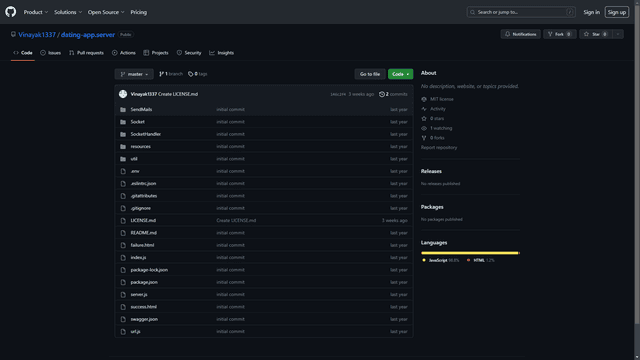Click the MIT license scale icon
Viewport: 640px width, 360px height.
424,99
